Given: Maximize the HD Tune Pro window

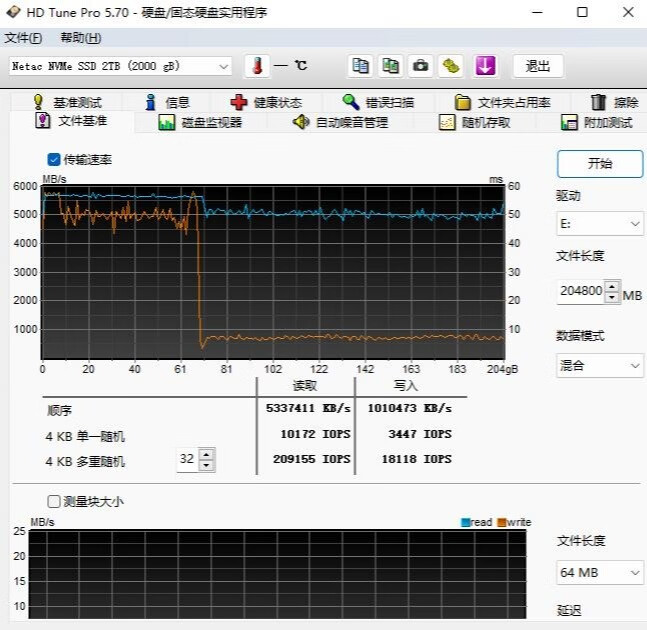Looking at the screenshot, I should click(x=582, y=12).
